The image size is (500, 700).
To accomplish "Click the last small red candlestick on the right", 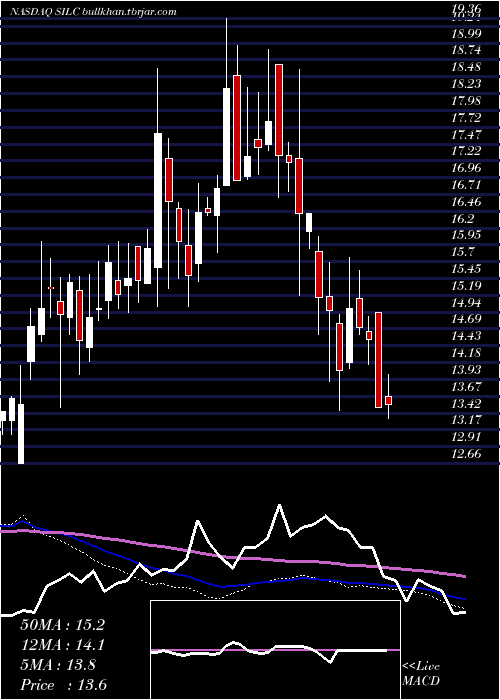I will tap(389, 400).
